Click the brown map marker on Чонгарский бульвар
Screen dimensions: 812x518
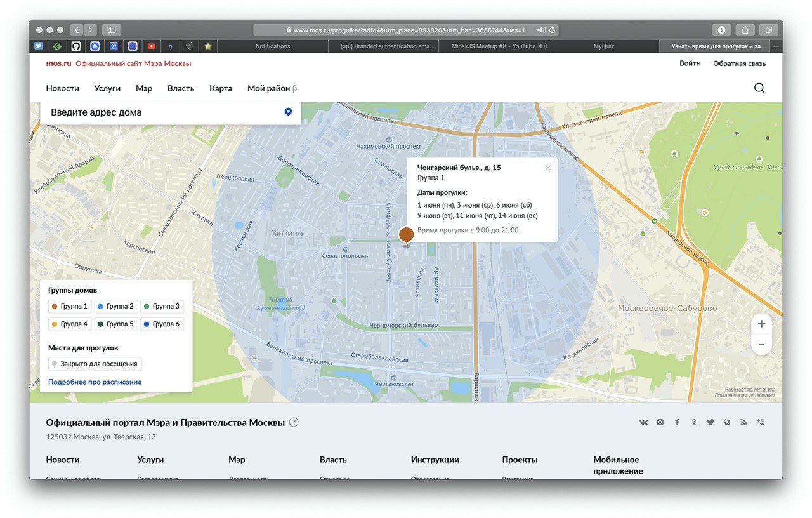tap(406, 236)
